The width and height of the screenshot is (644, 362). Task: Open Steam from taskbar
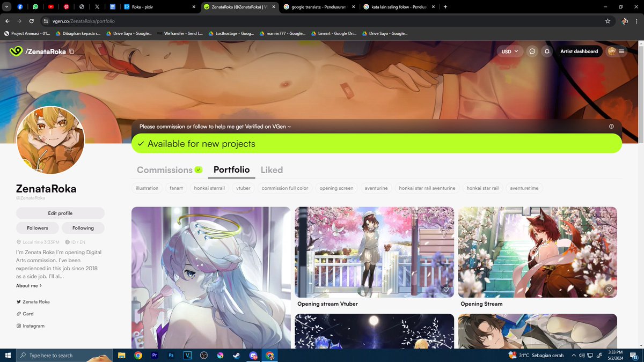pyautogui.click(x=237, y=355)
